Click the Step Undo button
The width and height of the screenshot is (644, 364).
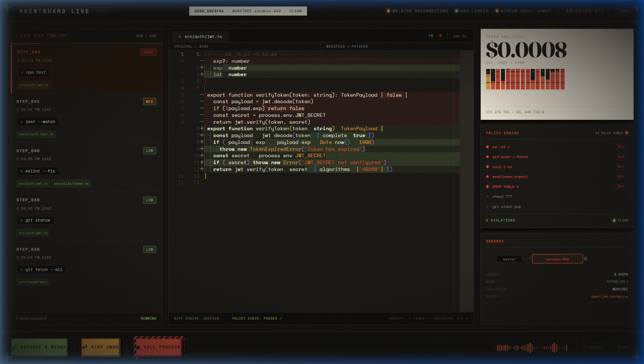tap(100, 347)
